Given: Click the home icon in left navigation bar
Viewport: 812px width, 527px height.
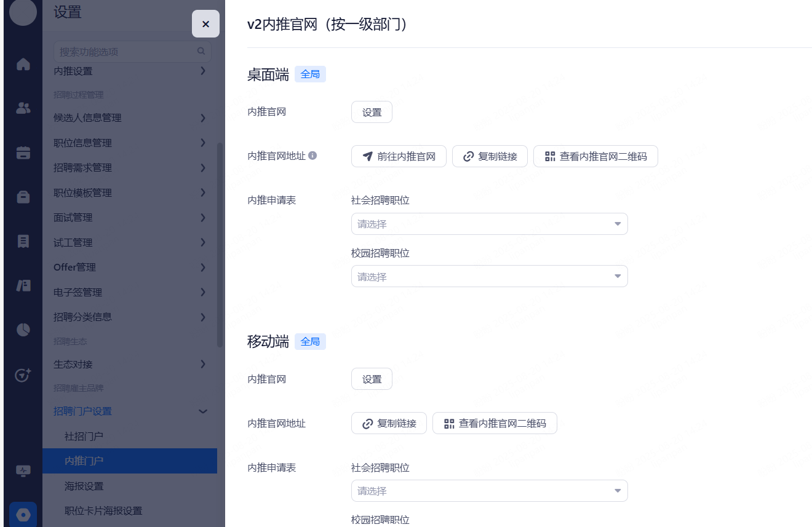Looking at the screenshot, I should coord(23,64).
